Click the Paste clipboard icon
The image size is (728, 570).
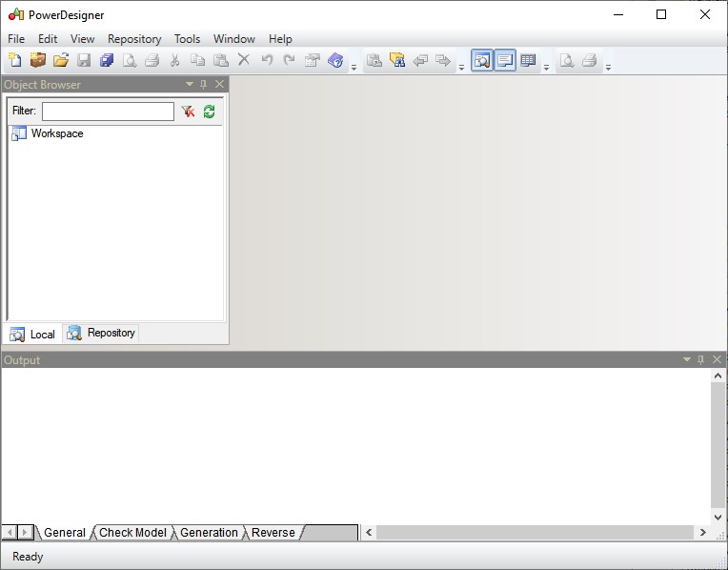coord(220,60)
